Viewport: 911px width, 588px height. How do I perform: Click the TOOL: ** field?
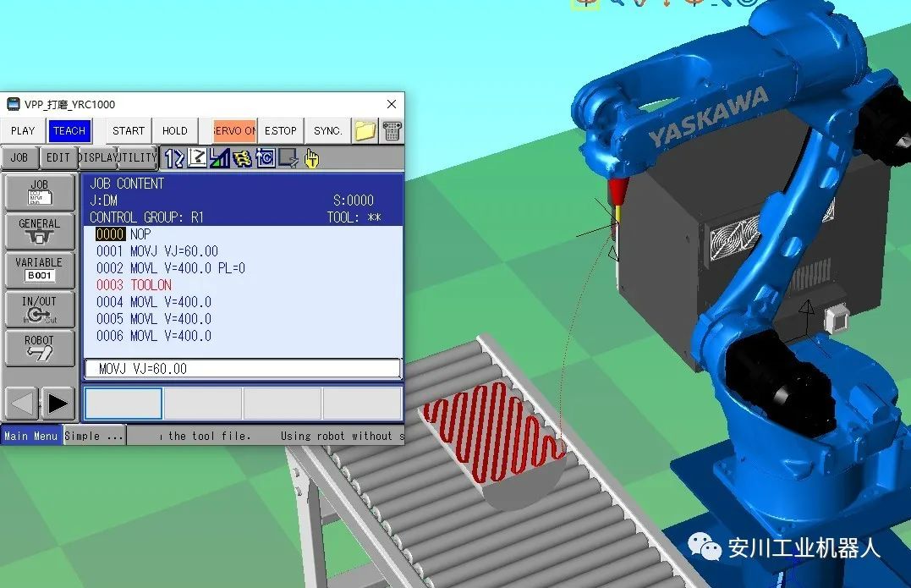[354, 217]
